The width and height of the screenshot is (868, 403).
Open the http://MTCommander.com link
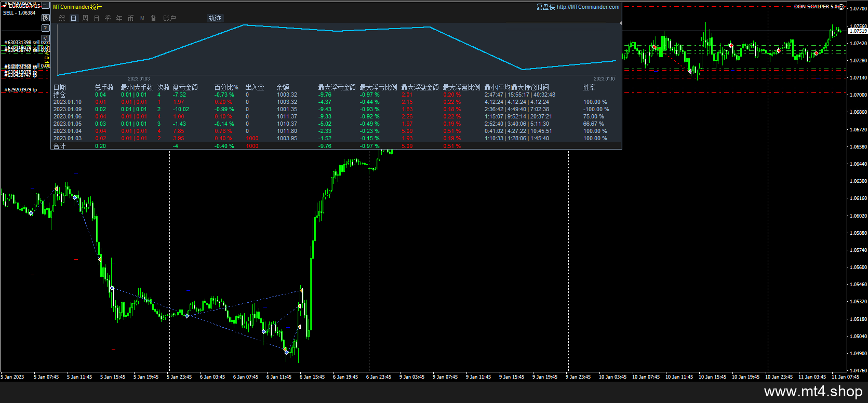(x=588, y=7)
